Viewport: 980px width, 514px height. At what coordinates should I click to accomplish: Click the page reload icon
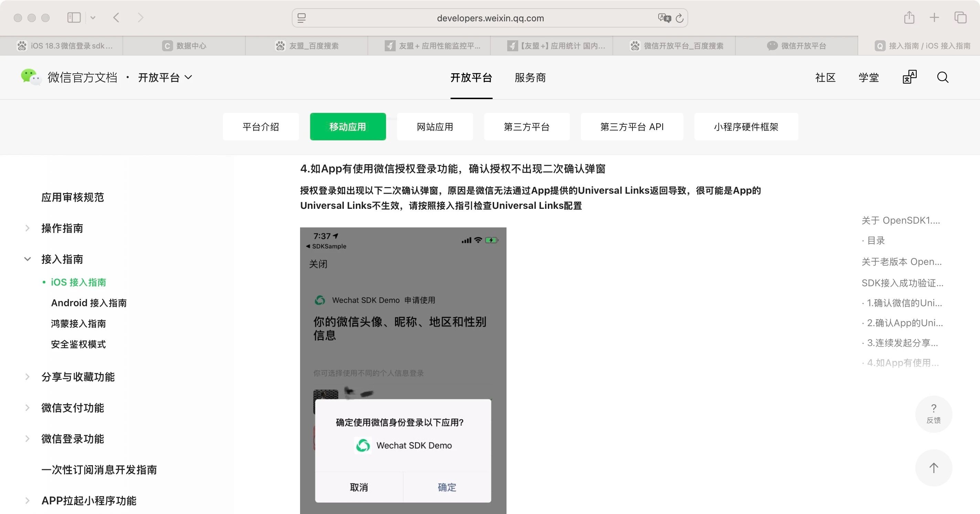pos(680,18)
